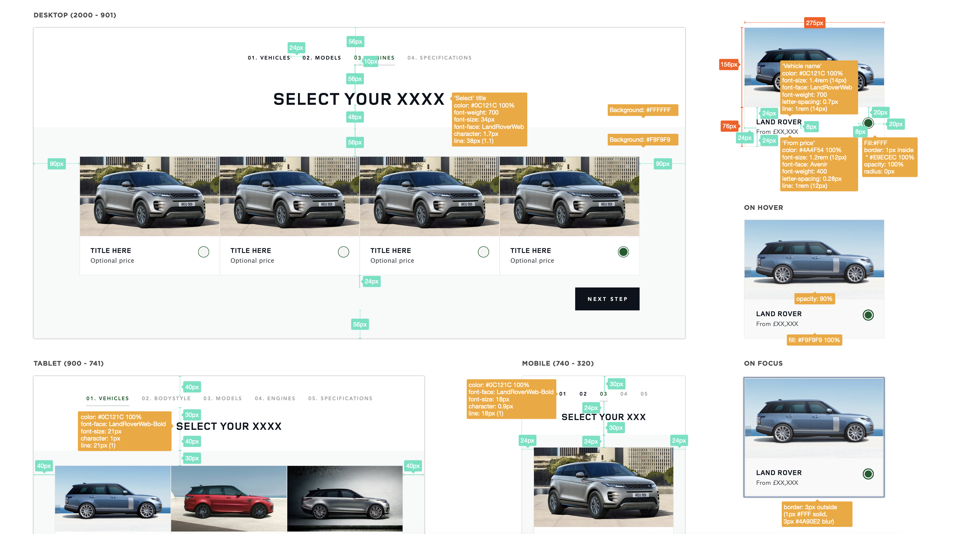980x534 pixels.
Task: Click the 'MOBILE (740 - 320)' heading
Action: click(x=558, y=364)
